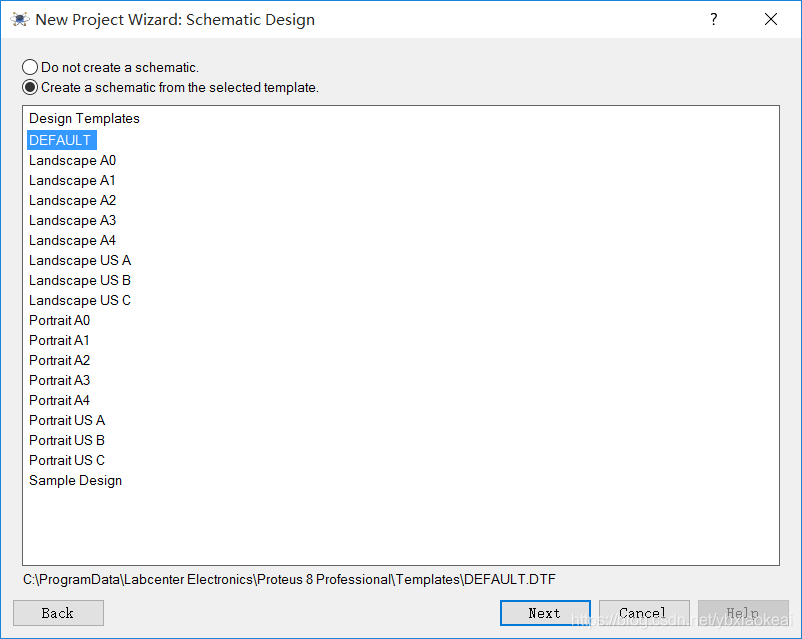Select the Portrait US C template

tap(67, 460)
